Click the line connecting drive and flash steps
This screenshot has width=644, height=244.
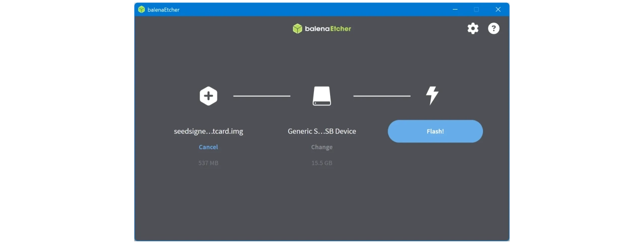[x=381, y=96]
